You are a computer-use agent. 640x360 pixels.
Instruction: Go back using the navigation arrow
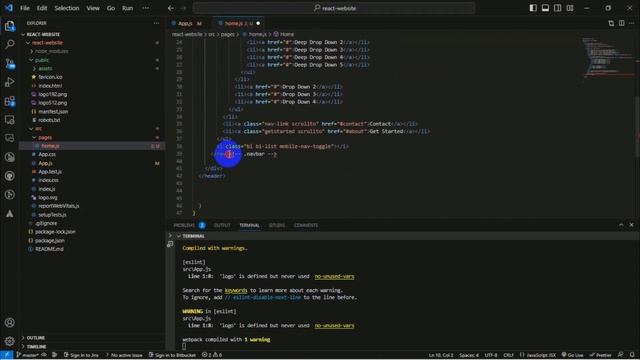(x=171, y=8)
